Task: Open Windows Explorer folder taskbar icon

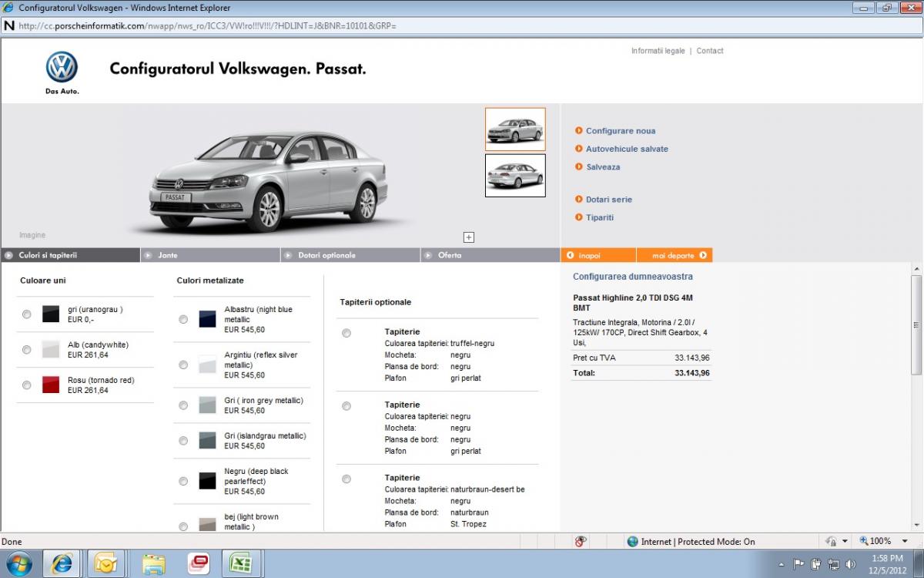Action: point(153,564)
